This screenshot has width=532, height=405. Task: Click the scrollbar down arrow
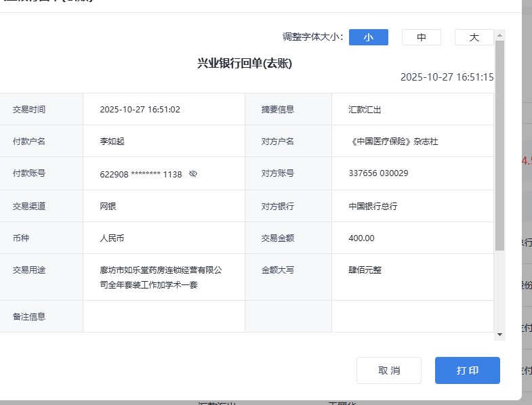pos(500,334)
